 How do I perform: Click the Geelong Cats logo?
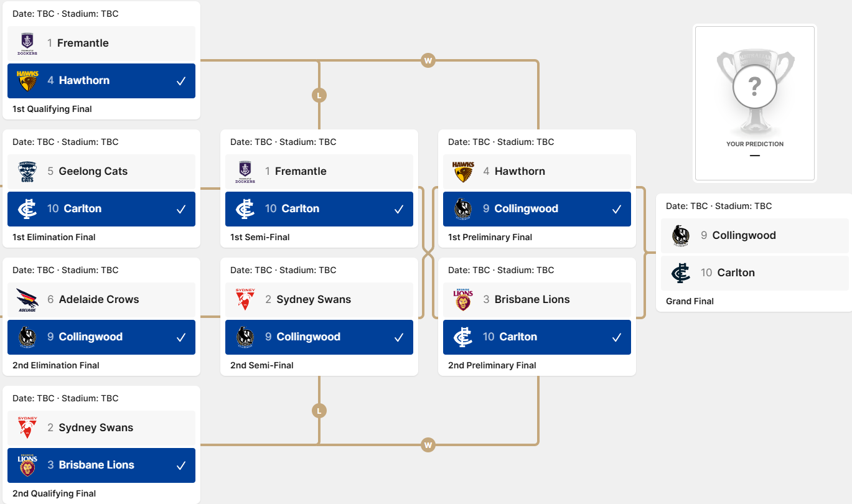(27, 172)
